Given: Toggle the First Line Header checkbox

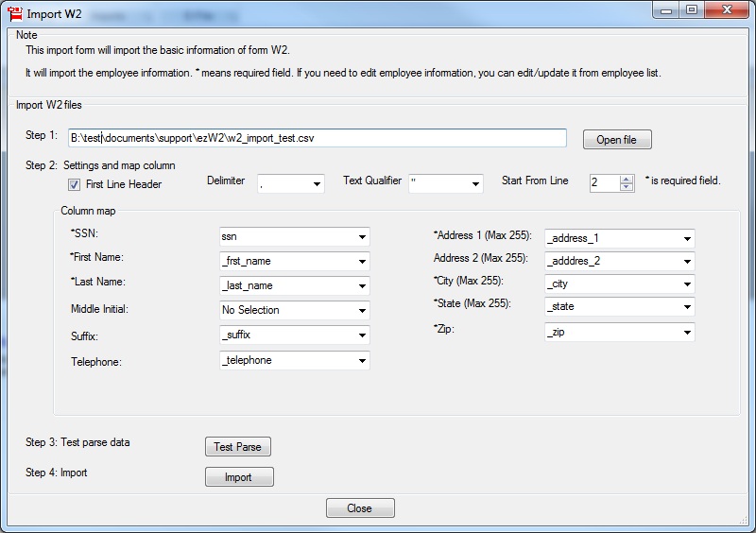Looking at the screenshot, I should click(75, 184).
